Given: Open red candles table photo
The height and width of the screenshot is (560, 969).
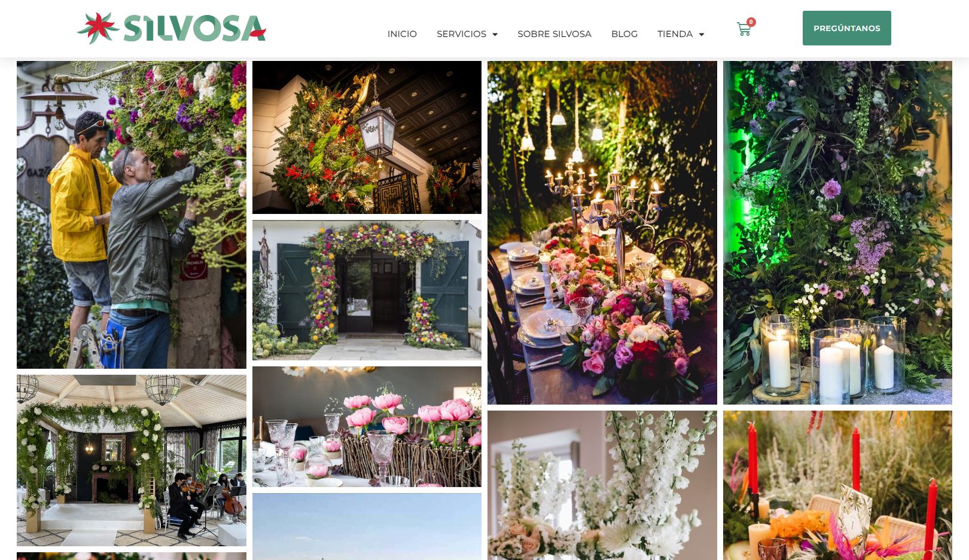Looking at the screenshot, I should click(x=837, y=485).
